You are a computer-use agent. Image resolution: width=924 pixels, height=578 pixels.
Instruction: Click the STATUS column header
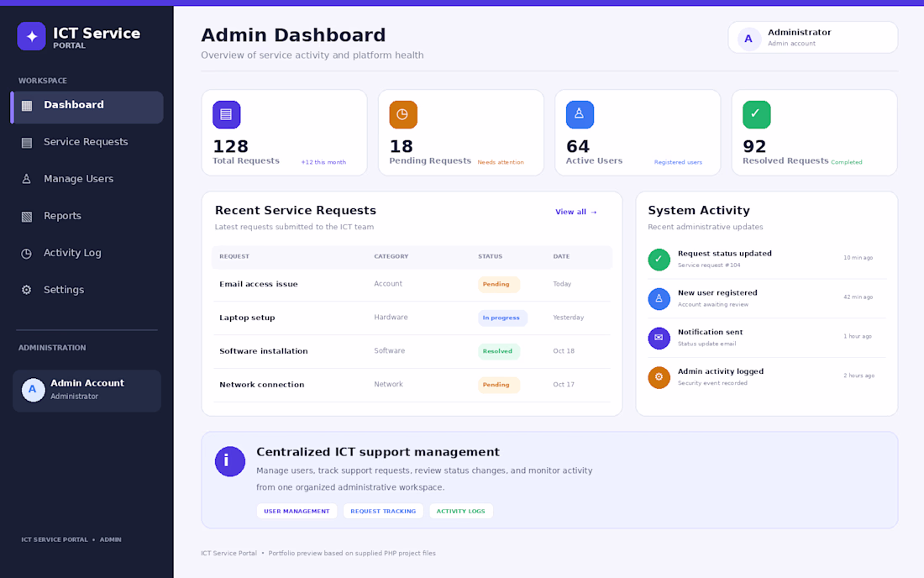point(491,257)
